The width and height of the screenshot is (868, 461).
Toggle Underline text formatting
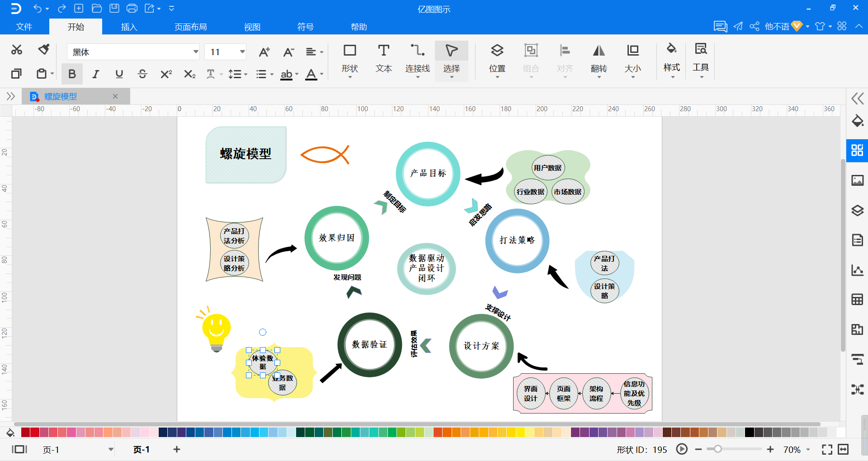[x=119, y=74]
